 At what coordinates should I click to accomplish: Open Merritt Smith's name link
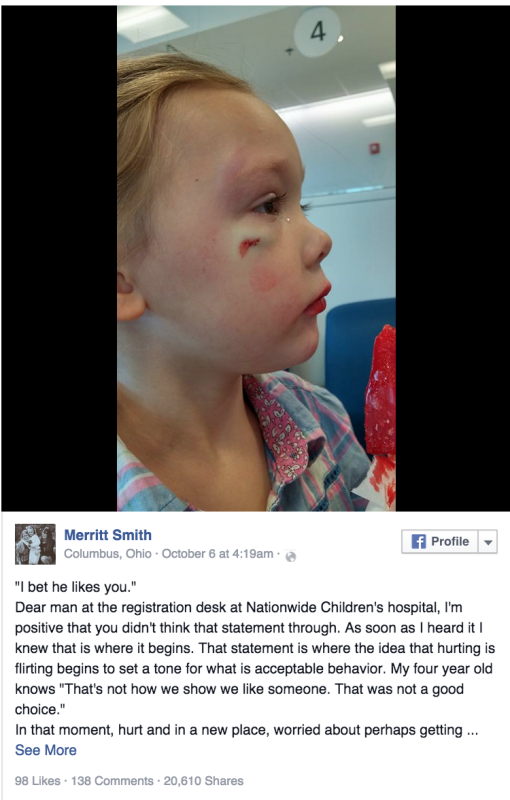click(108, 535)
